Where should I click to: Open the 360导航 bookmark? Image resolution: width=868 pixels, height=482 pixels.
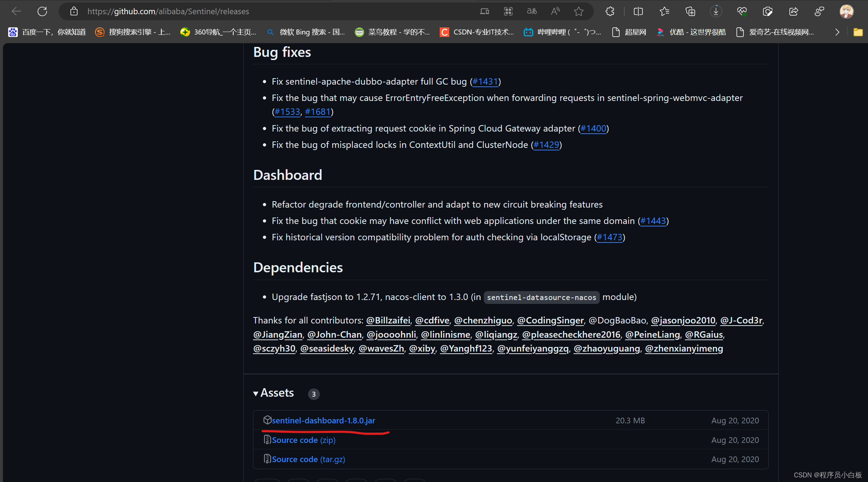[218, 32]
